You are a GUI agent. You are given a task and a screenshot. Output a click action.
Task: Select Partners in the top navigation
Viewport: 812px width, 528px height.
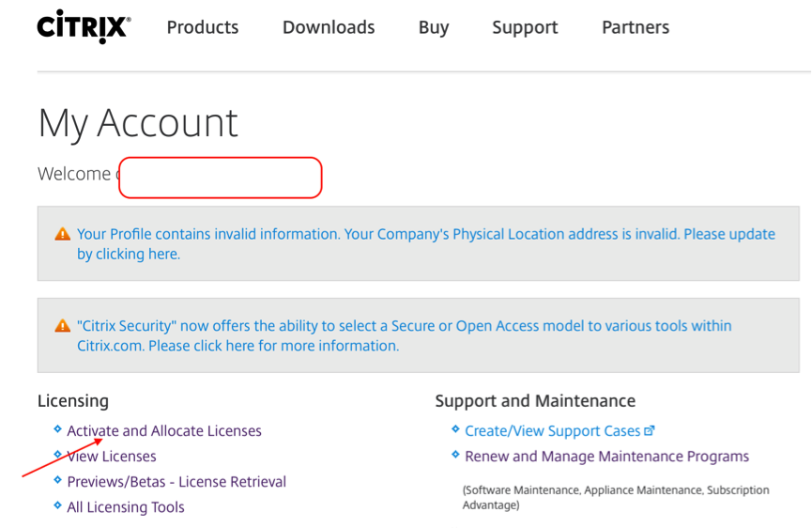pyautogui.click(x=636, y=27)
